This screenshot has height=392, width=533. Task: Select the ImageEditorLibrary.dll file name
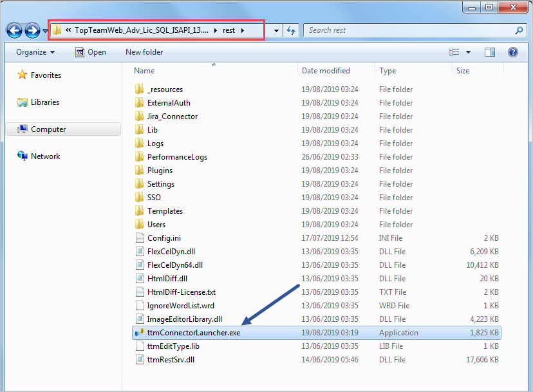(185, 319)
